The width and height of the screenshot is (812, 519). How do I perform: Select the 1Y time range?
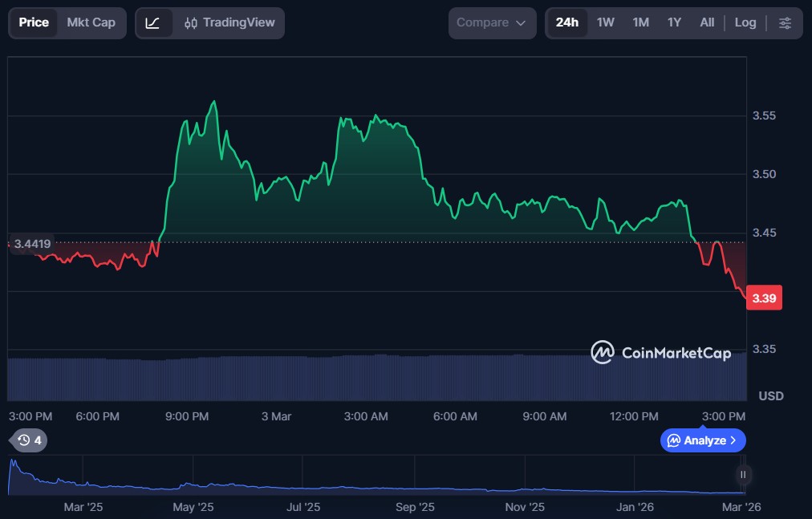tap(674, 23)
